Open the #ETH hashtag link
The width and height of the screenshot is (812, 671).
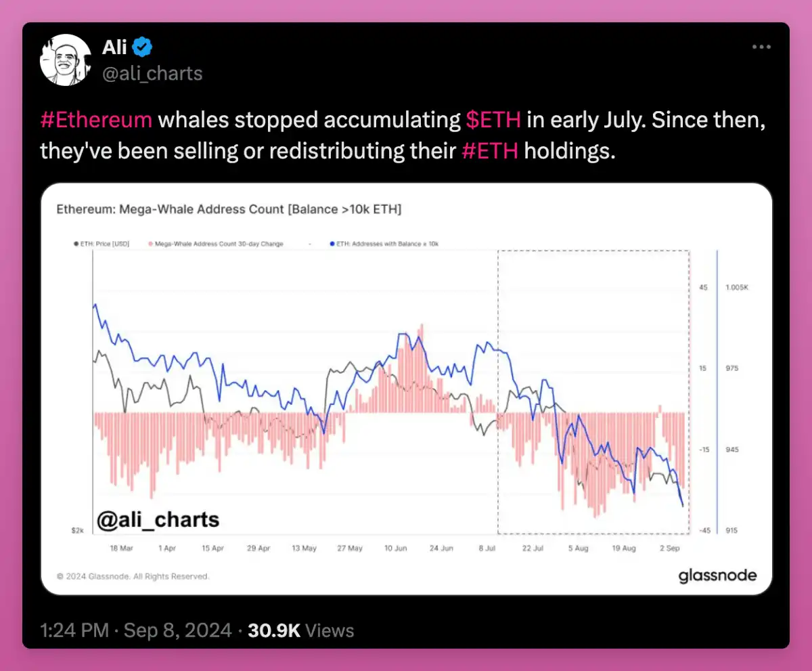(490, 150)
